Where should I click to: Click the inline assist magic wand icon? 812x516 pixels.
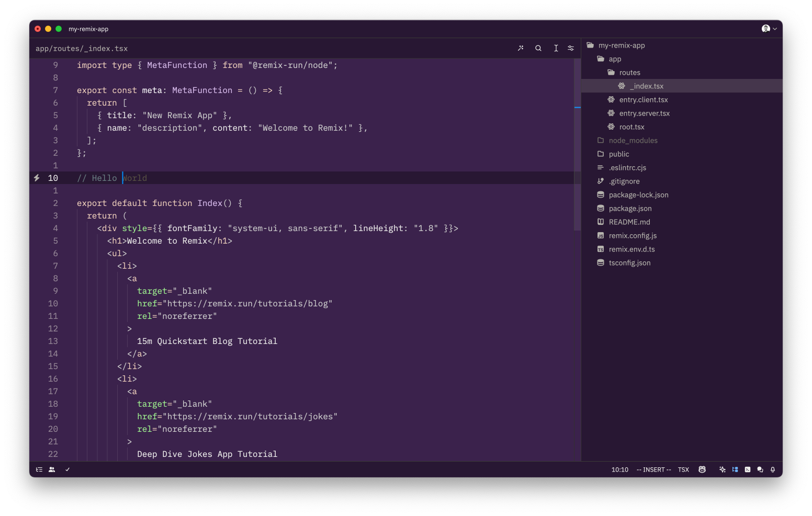pos(521,48)
